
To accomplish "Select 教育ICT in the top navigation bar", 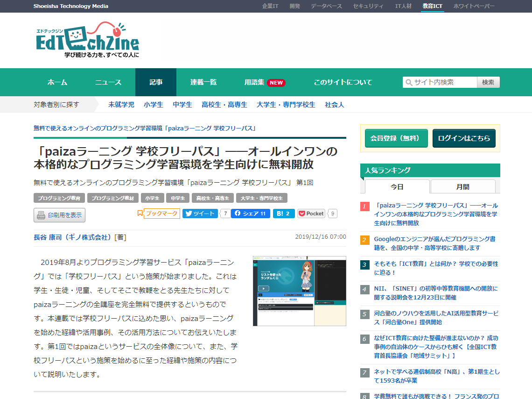I will click(x=433, y=6).
